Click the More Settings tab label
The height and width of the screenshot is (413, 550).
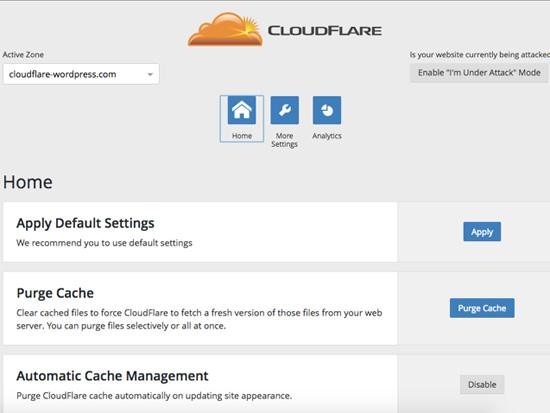[284, 140]
